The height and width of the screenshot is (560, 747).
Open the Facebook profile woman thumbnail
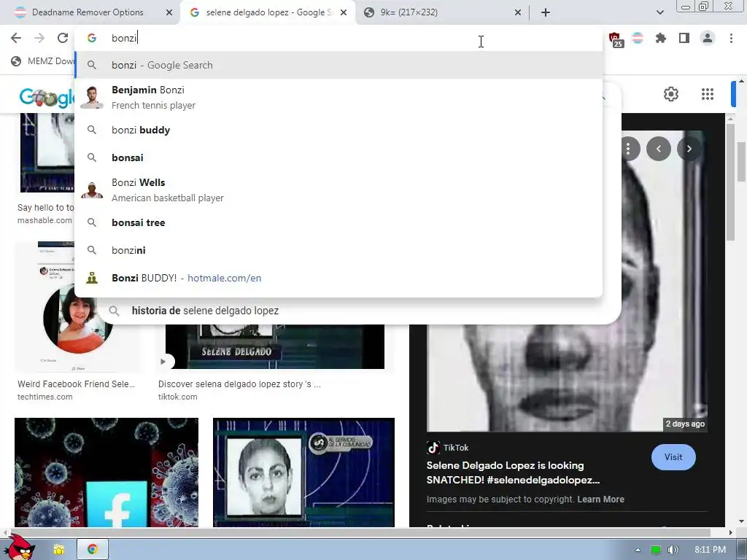click(77, 318)
